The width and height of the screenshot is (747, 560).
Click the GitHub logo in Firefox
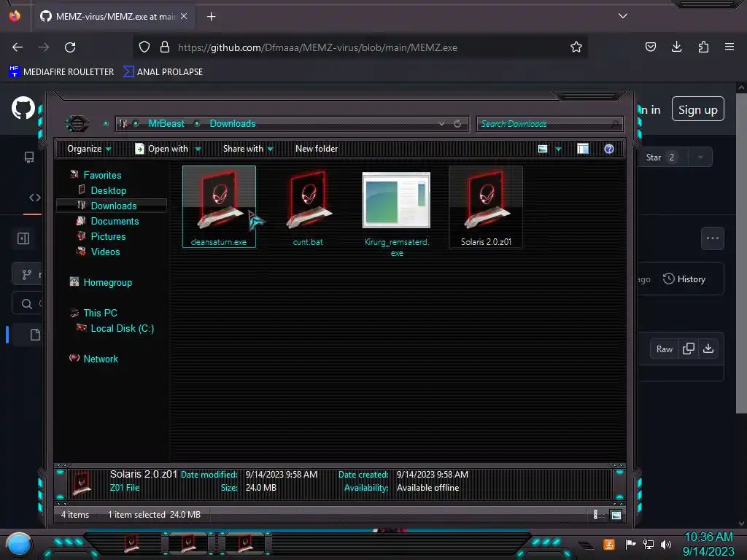click(23, 109)
